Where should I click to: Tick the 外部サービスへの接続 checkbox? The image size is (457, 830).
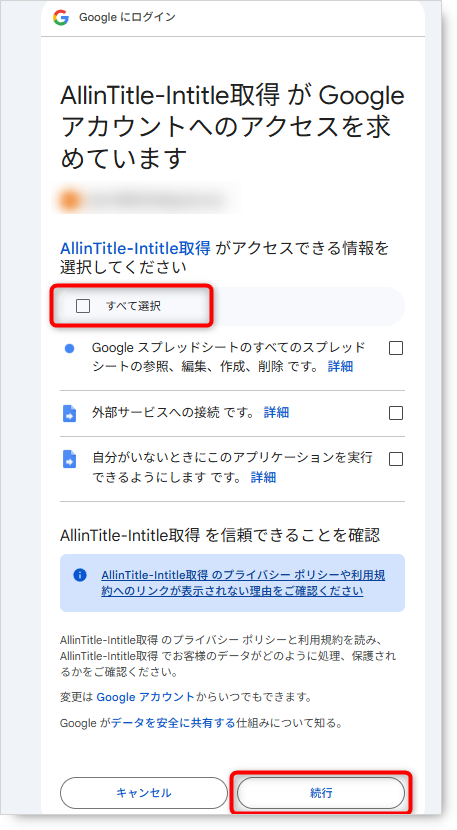tap(396, 413)
